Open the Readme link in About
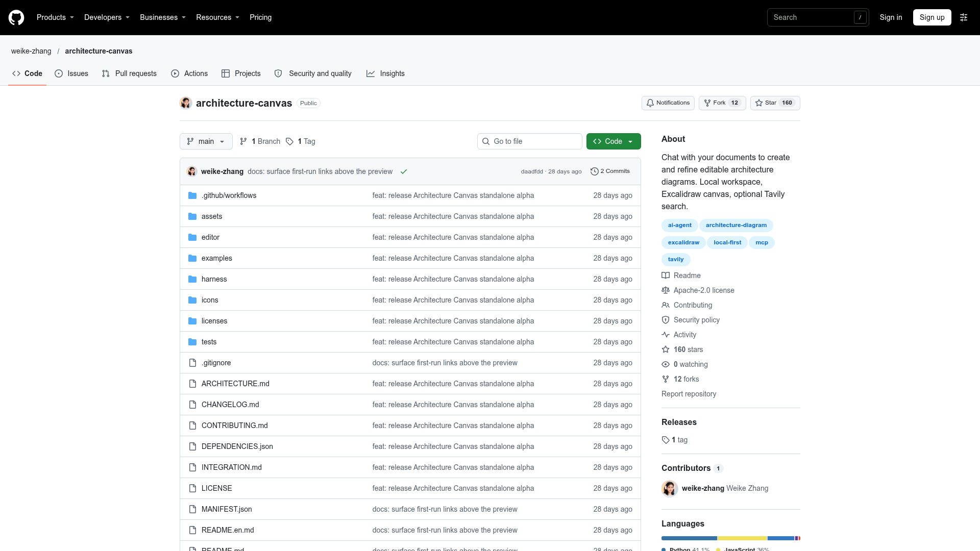Viewport: 980px width, 551px height. click(x=681, y=275)
